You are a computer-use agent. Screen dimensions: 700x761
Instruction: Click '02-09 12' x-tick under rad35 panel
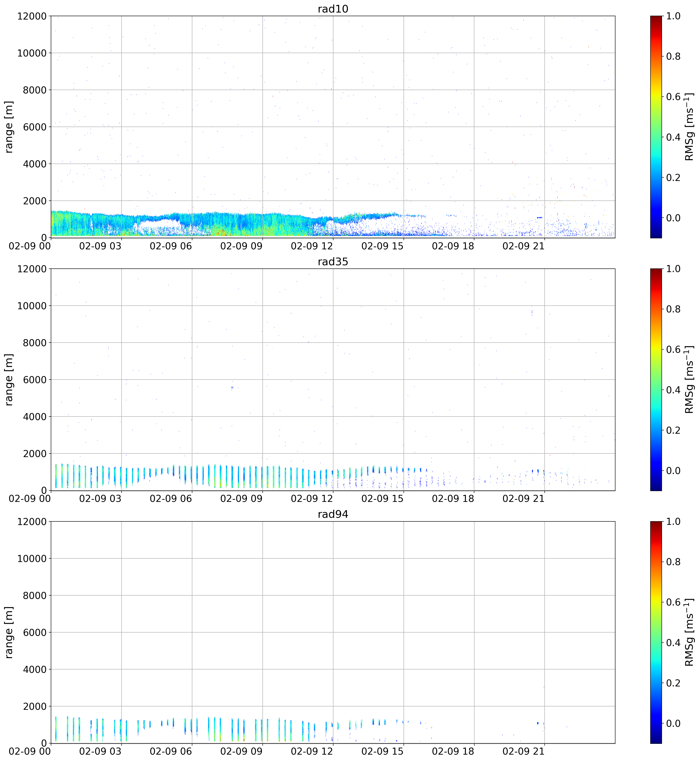coord(312,499)
